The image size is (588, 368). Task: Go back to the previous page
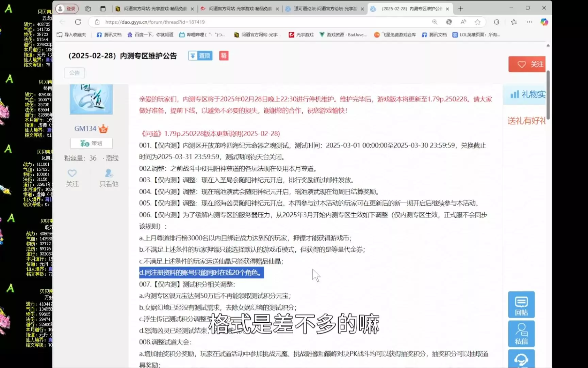coord(62,22)
